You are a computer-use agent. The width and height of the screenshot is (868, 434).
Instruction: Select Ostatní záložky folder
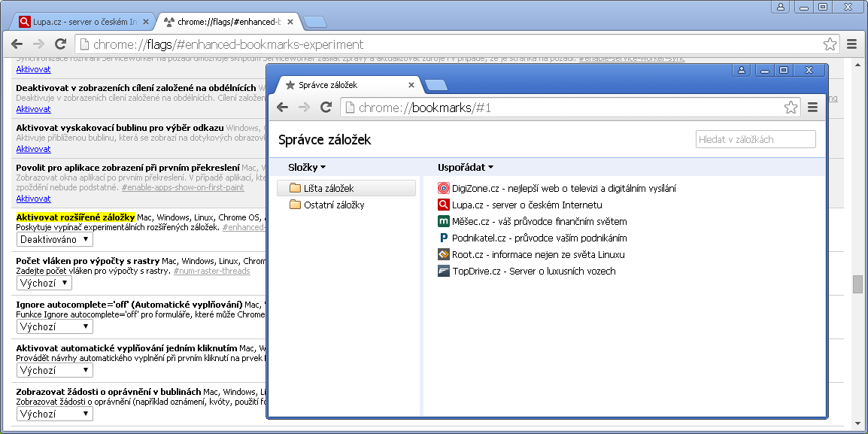333,205
